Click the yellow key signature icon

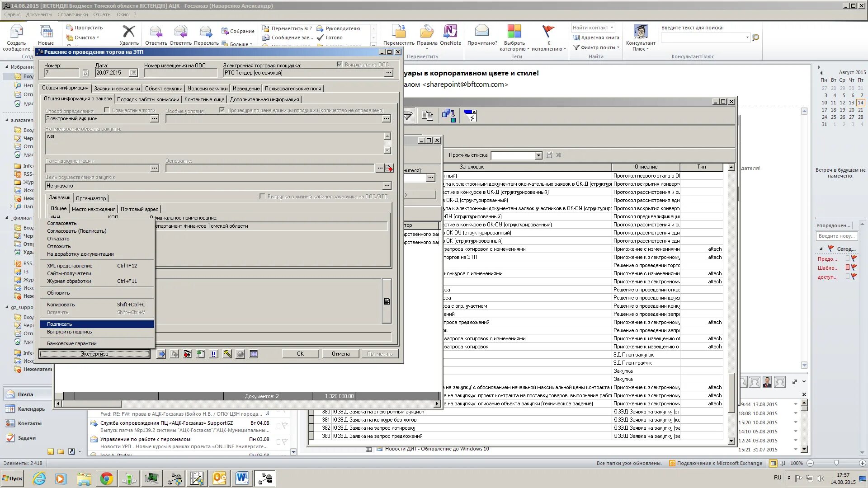click(227, 354)
